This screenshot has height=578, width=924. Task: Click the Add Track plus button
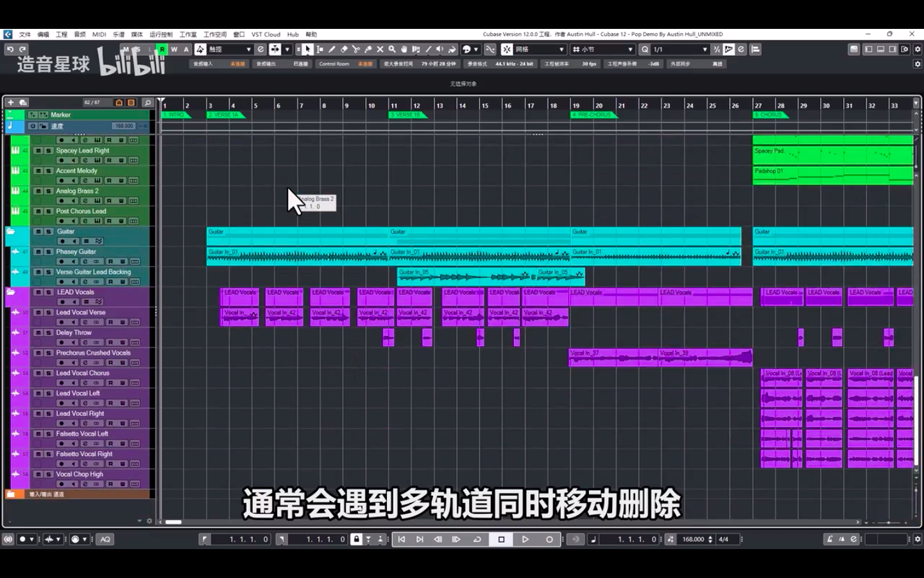coord(10,102)
